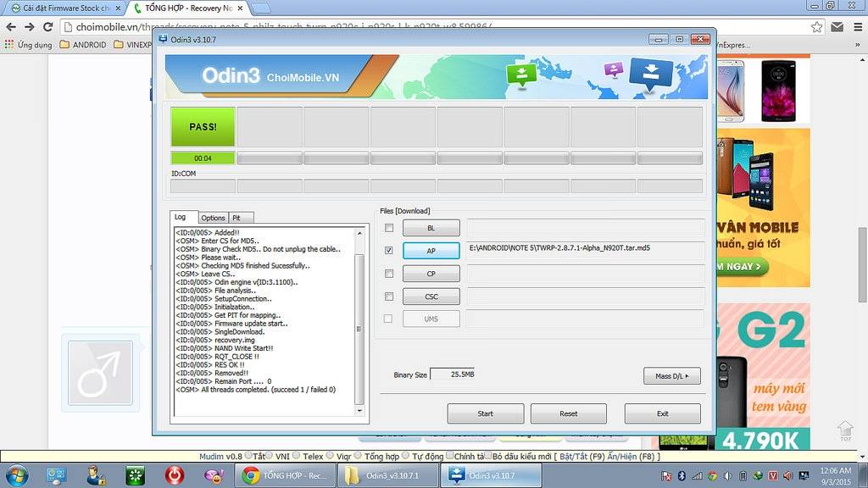Tick the CSC file checkbox
This screenshot has width=868, height=488.
point(389,297)
